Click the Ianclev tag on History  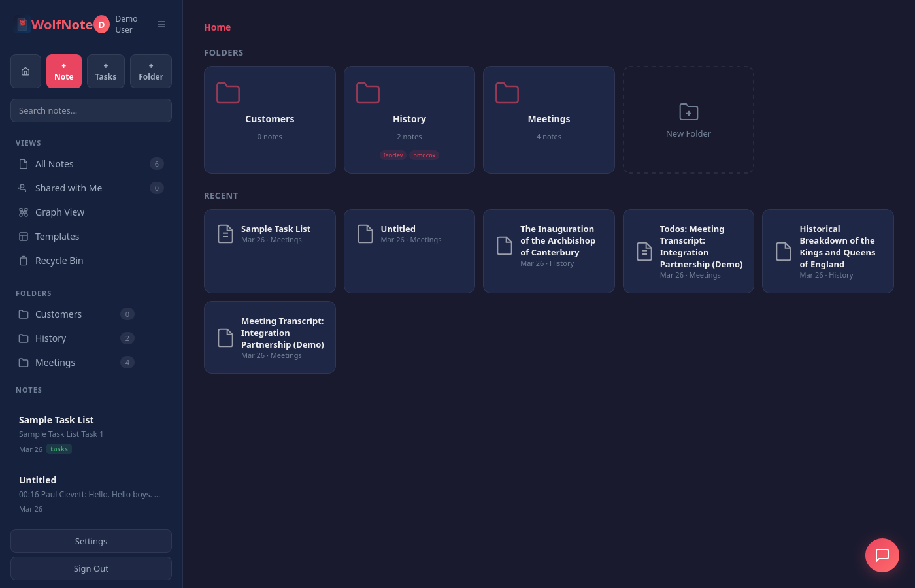pyautogui.click(x=393, y=155)
